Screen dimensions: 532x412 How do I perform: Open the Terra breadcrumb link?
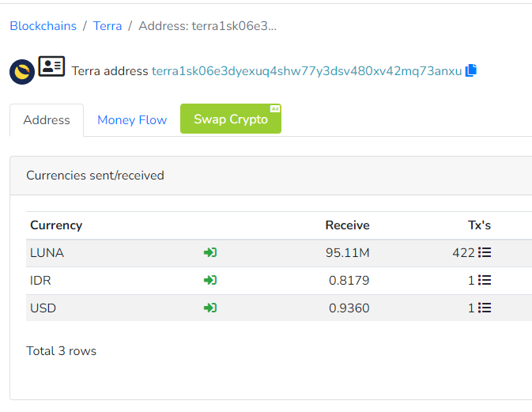coord(108,26)
